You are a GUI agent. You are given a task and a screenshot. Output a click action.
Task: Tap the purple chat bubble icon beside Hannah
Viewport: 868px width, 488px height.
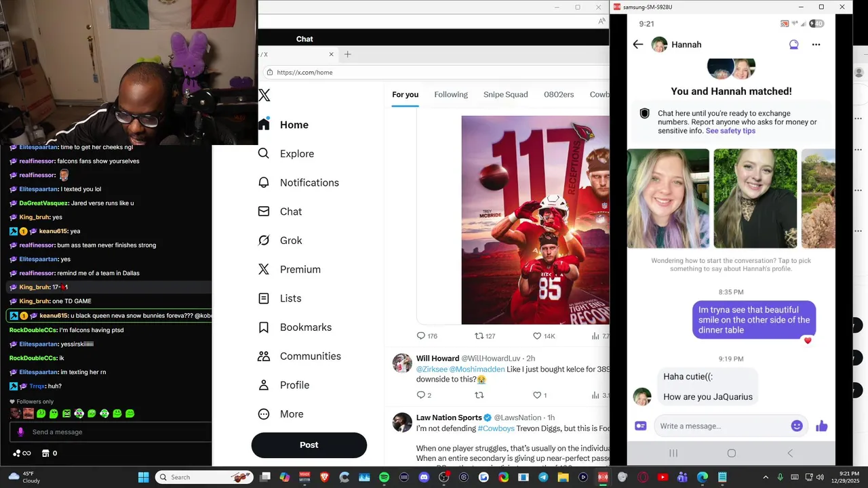click(793, 45)
